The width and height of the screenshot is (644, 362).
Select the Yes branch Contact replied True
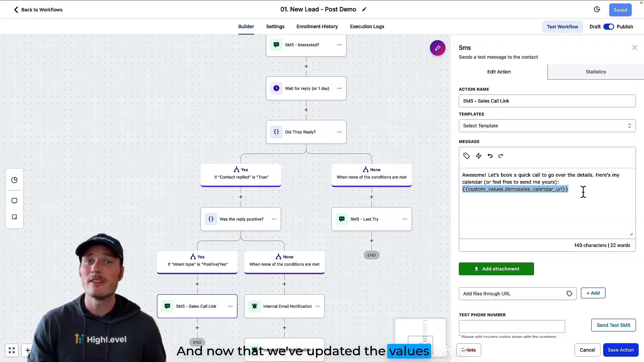241,174
